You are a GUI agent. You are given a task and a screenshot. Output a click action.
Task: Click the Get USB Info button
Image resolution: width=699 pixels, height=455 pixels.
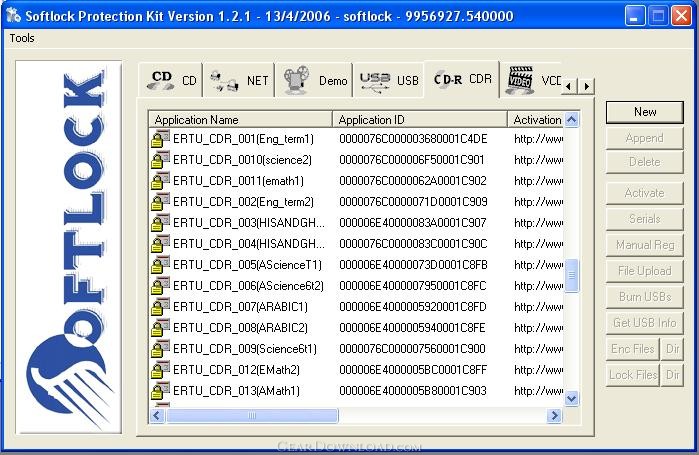click(x=645, y=323)
